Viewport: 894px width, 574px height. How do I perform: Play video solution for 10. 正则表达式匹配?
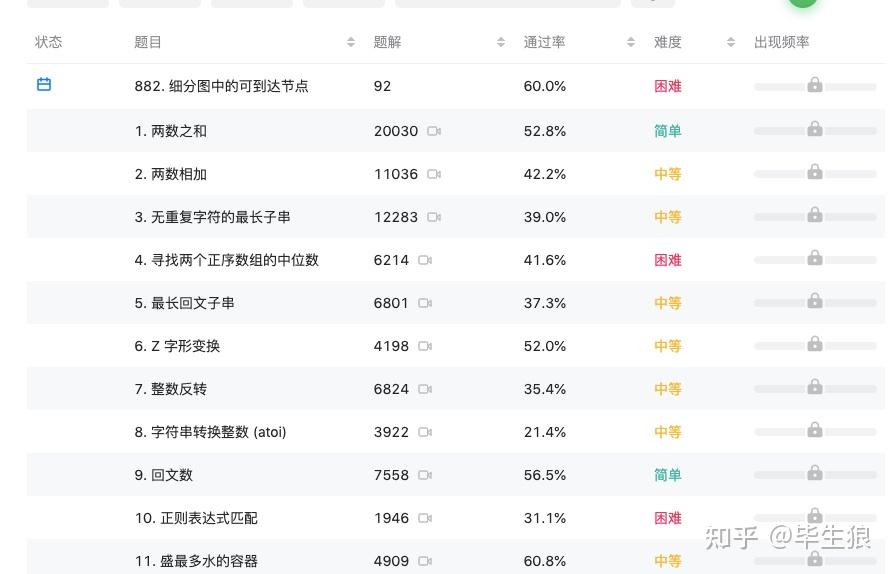(x=425, y=518)
